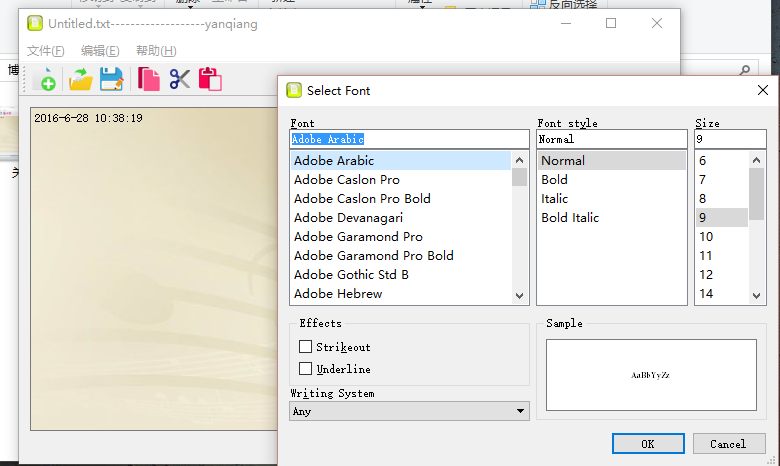This screenshot has height=466, width=780.
Task: Click font list scroll up arrow
Action: coord(519,160)
